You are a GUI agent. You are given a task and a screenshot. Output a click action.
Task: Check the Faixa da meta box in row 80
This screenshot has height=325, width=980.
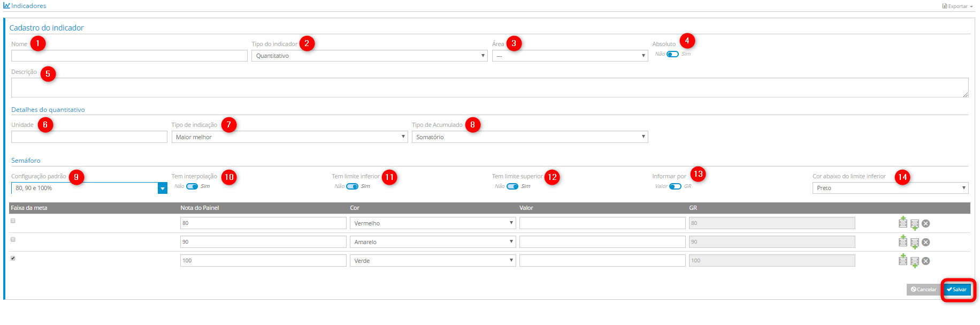[x=13, y=221]
